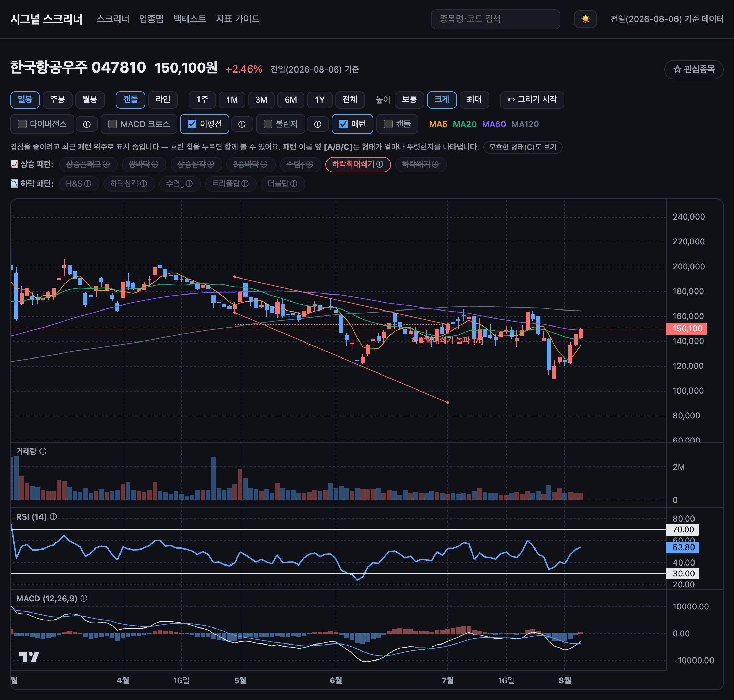
Task: Show the H&S bearish pattern chip
Action: tap(79, 184)
